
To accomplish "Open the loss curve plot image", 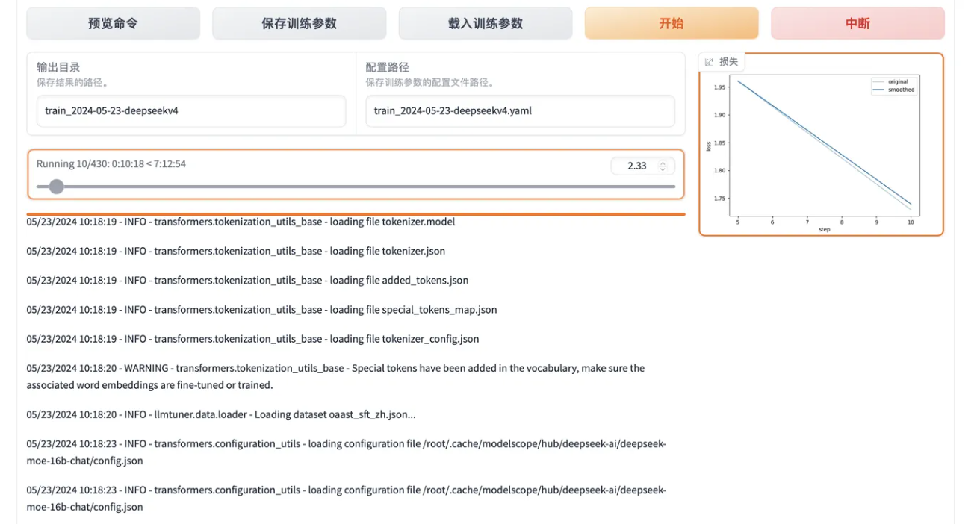I will click(x=821, y=152).
